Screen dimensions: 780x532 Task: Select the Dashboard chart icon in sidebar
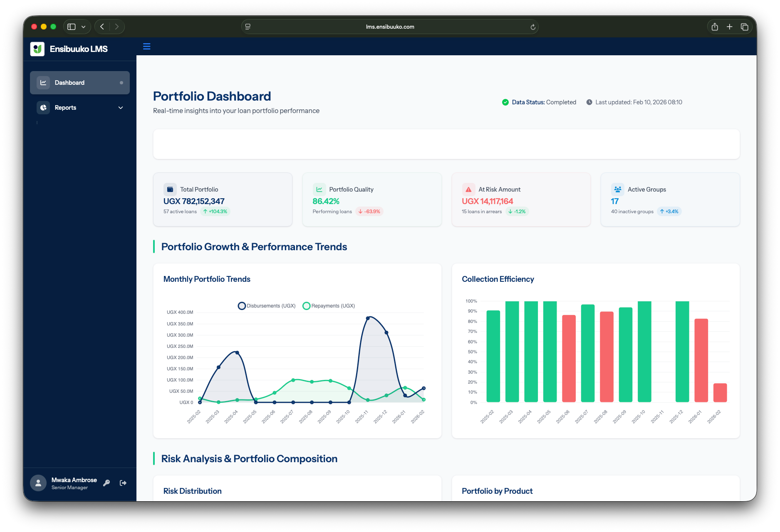[x=43, y=82]
